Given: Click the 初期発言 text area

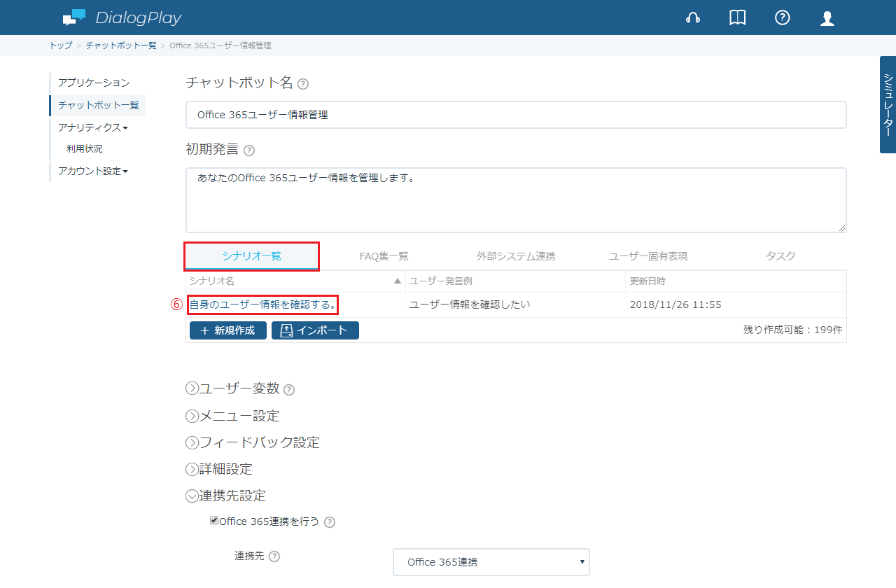Looking at the screenshot, I should point(516,200).
